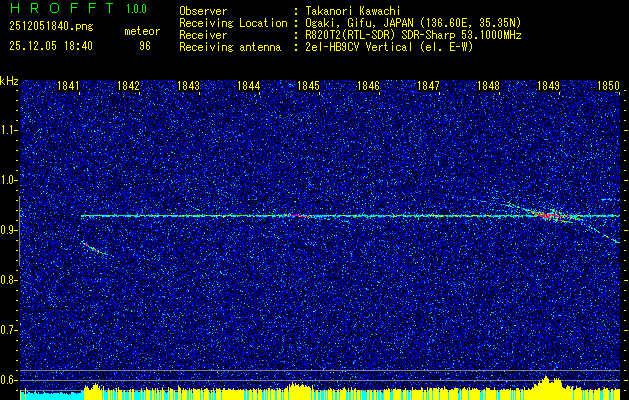Click the meteor label

[142, 31]
